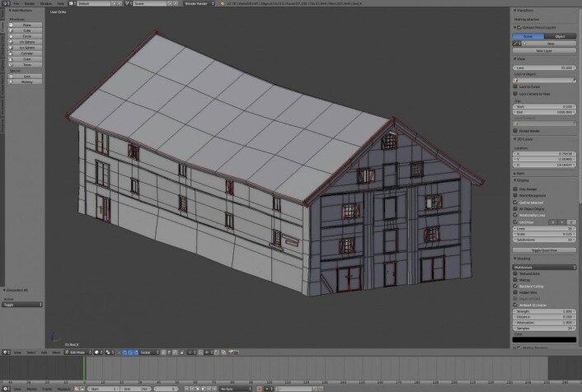Add a Cylinder mesh primitive
The image size is (582, 392).
[26, 54]
